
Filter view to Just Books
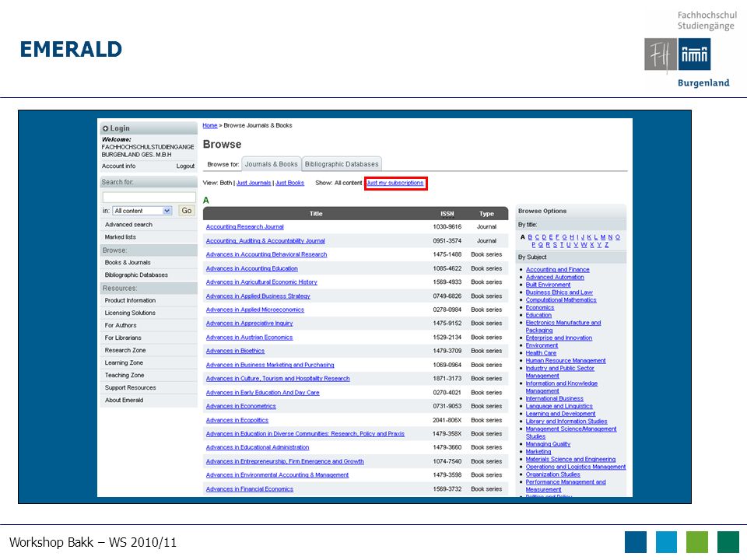pos(289,183)
